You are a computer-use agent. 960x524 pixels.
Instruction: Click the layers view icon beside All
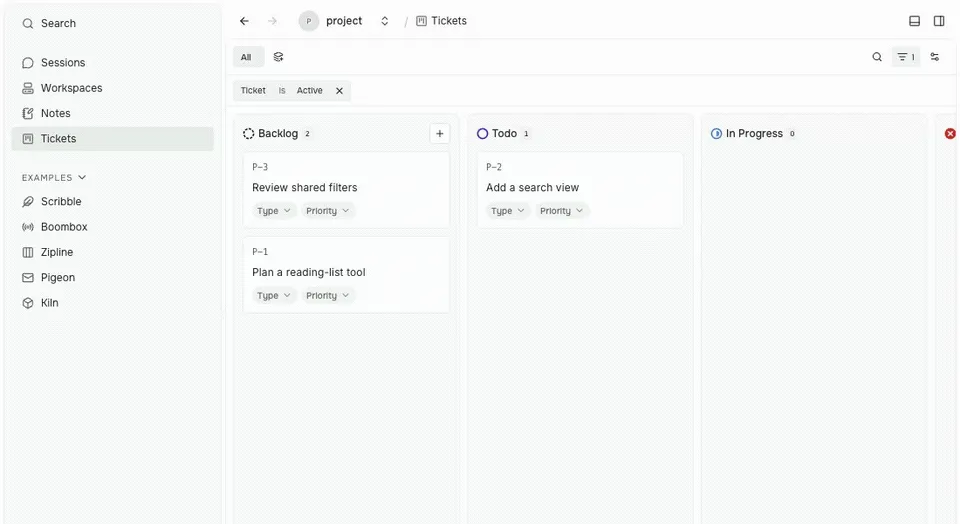pos(279,57)
